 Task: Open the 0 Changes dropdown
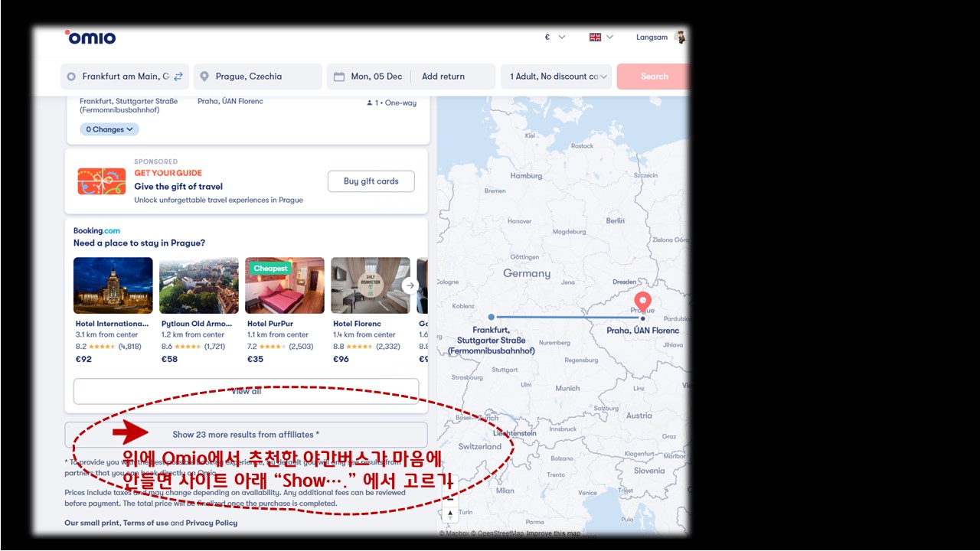[109, 129]
